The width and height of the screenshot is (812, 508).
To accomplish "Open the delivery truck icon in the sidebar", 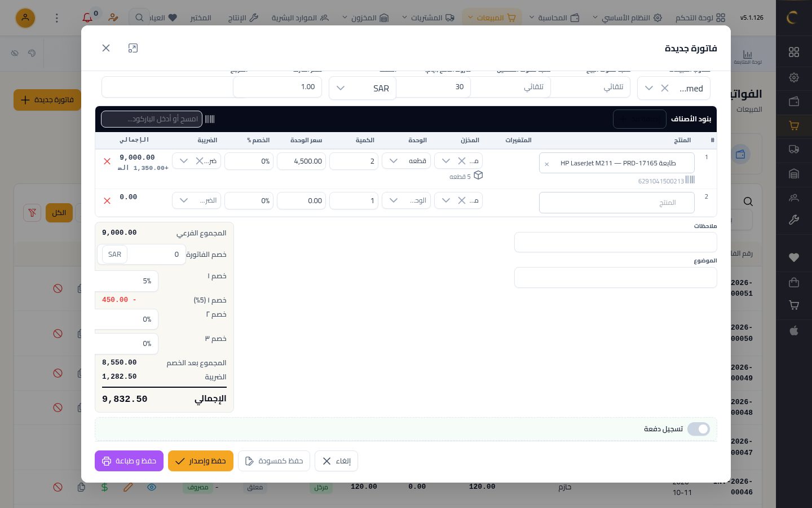I will pyautogui.click(x=794, y=150).
